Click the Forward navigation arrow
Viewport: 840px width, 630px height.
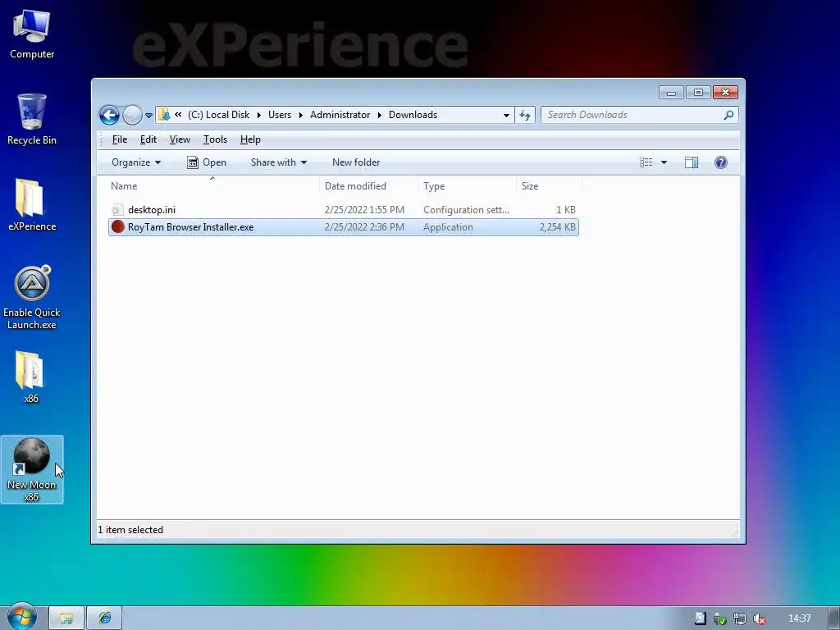coord(132,115)
